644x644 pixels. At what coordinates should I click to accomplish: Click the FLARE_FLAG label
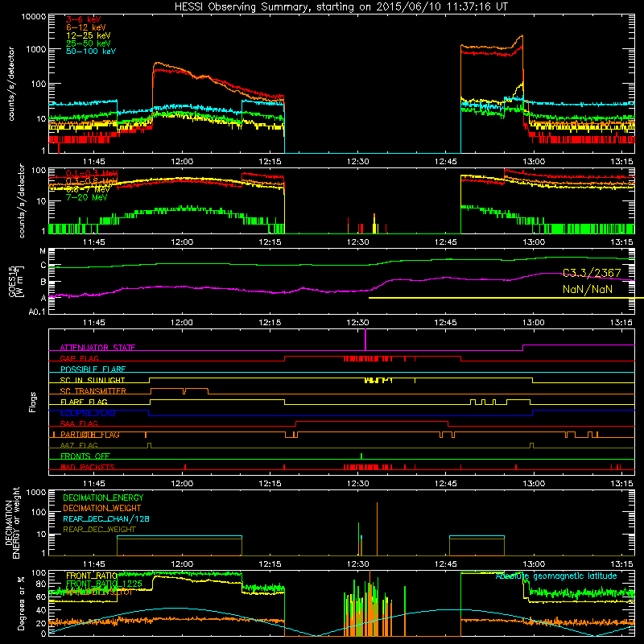[x=84, y=402]
